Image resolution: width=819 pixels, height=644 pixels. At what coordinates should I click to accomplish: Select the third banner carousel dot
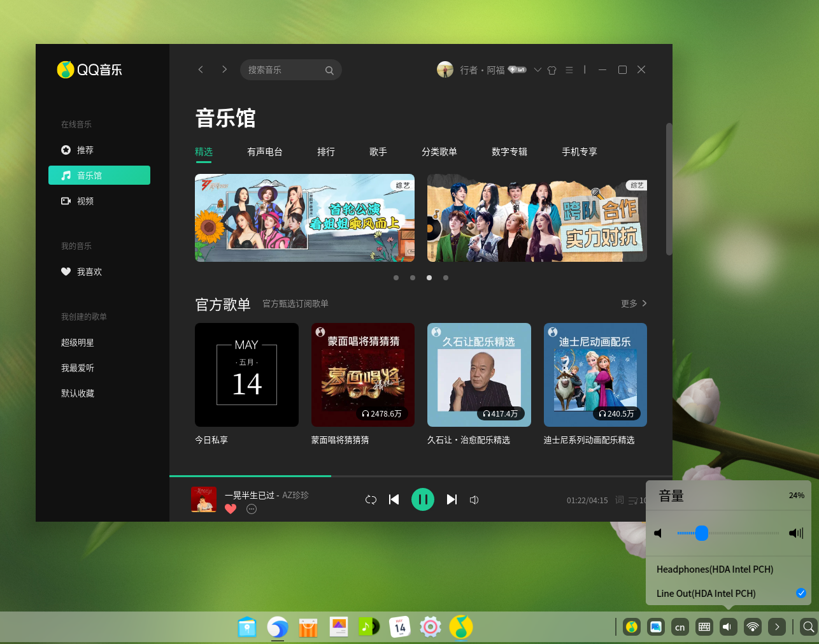(429, 278)
